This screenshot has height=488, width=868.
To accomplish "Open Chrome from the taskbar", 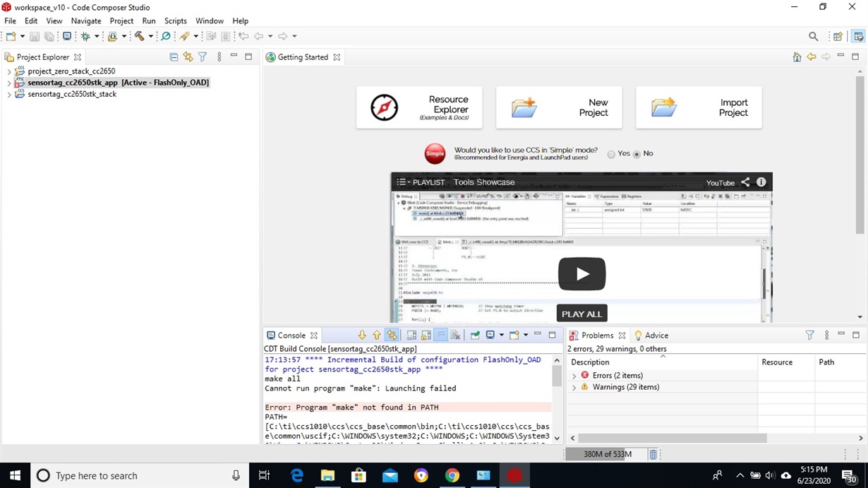I will click(452, 475).
